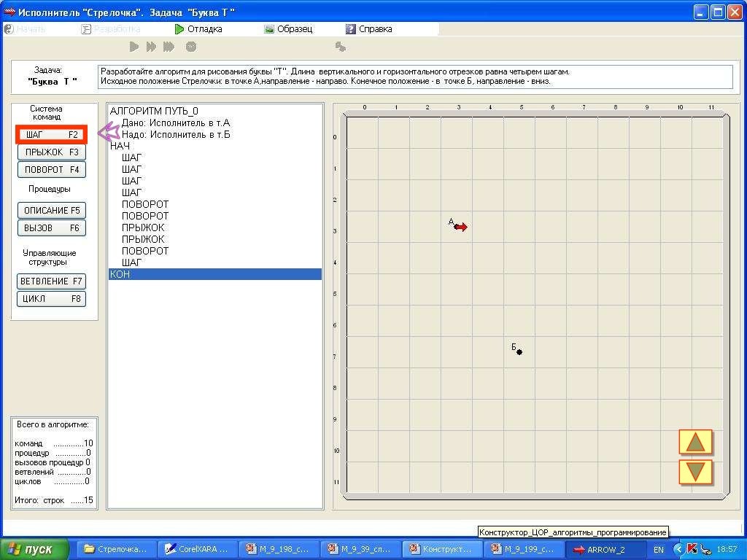Click the Kaspersky icon in system tray

click(x=692, y=549)
